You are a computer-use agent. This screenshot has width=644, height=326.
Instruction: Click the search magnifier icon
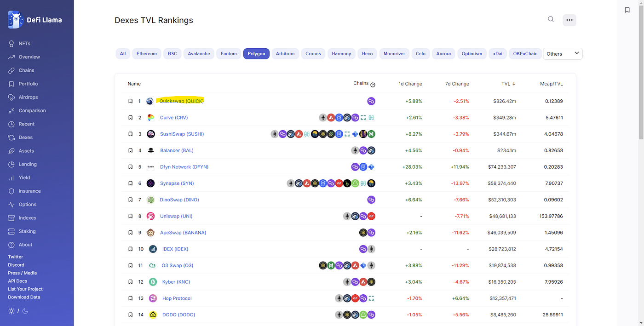pyautogui.click(x=551, y=19)
